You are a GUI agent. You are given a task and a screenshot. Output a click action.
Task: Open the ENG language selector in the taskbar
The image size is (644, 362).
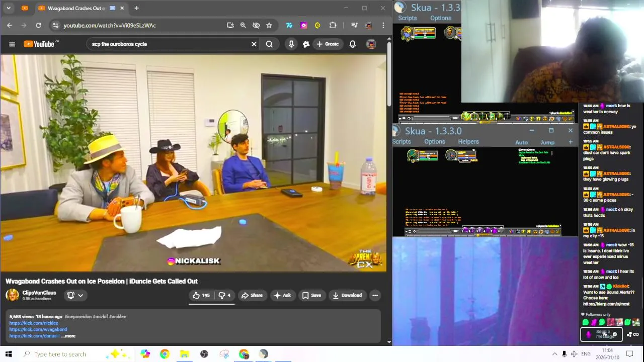586,354
